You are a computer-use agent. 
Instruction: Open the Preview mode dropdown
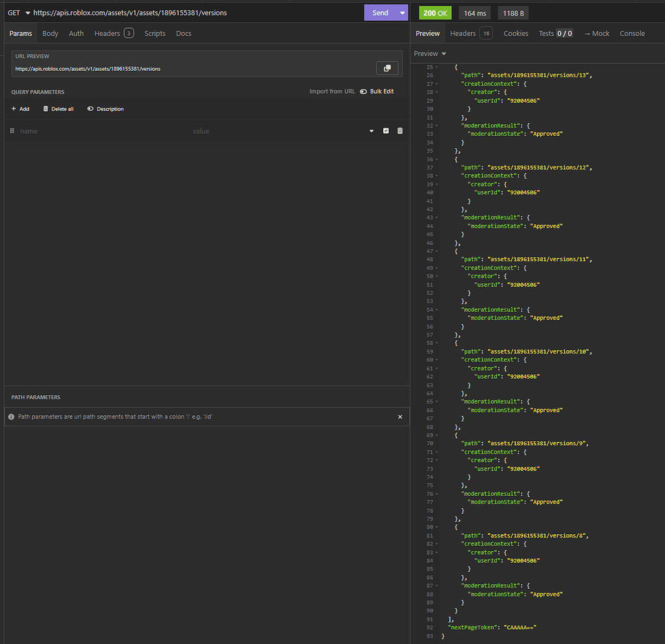click(430, 53)
